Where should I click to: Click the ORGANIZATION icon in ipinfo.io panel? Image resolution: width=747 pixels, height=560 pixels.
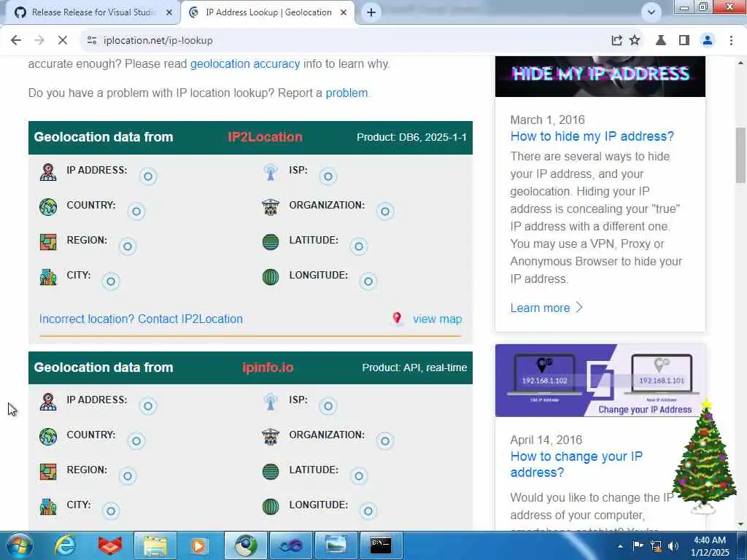click(271, 437)
